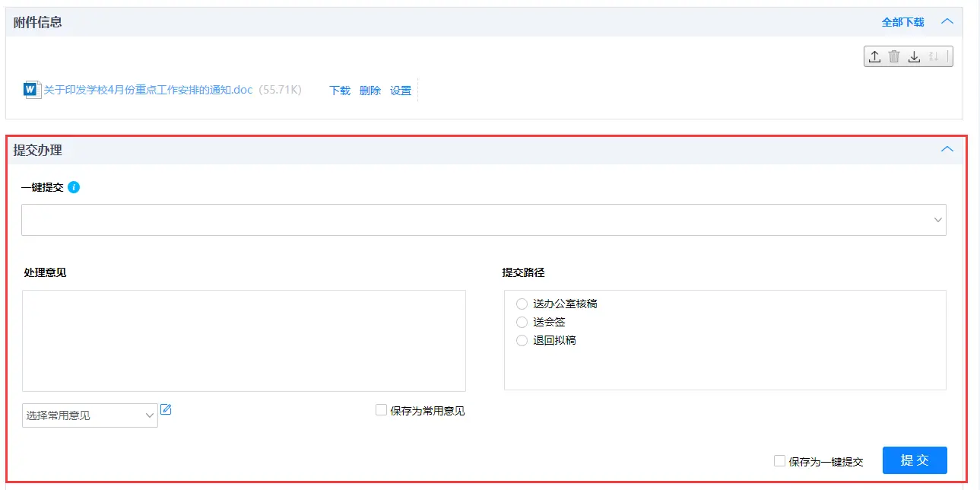Click 设置 link for the attachment
Image resolution: width=980 pixels, height=490 pixels.
pyautogui.click(x=401, y=91)
